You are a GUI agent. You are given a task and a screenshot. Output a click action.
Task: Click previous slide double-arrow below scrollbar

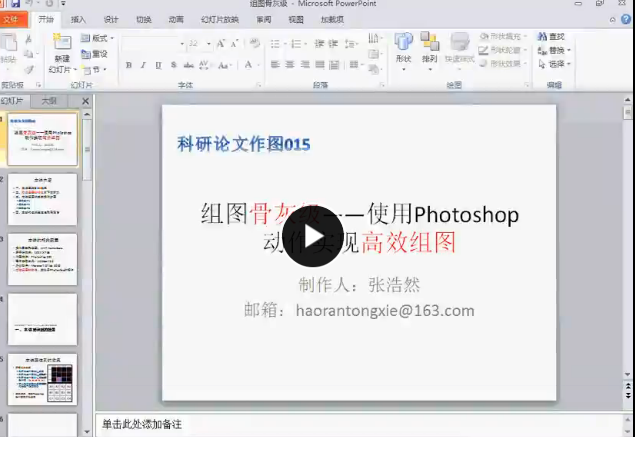click(628, 386)
